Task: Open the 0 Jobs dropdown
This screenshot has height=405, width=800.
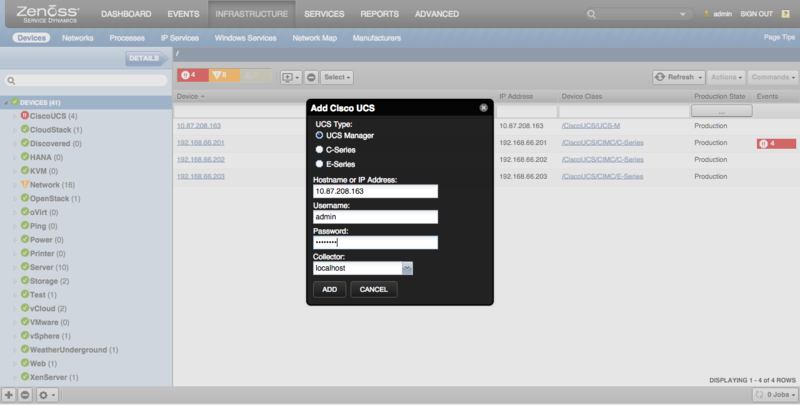Action: pos(774,394)
